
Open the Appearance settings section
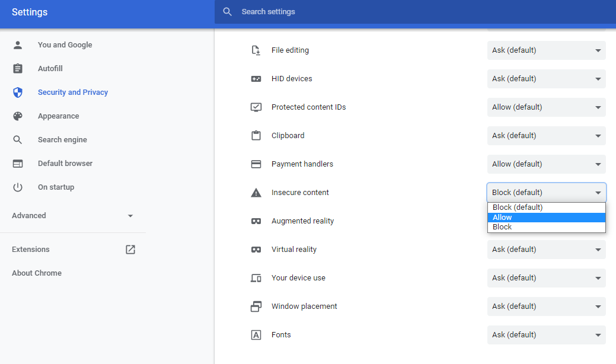(x=58, y=116)
